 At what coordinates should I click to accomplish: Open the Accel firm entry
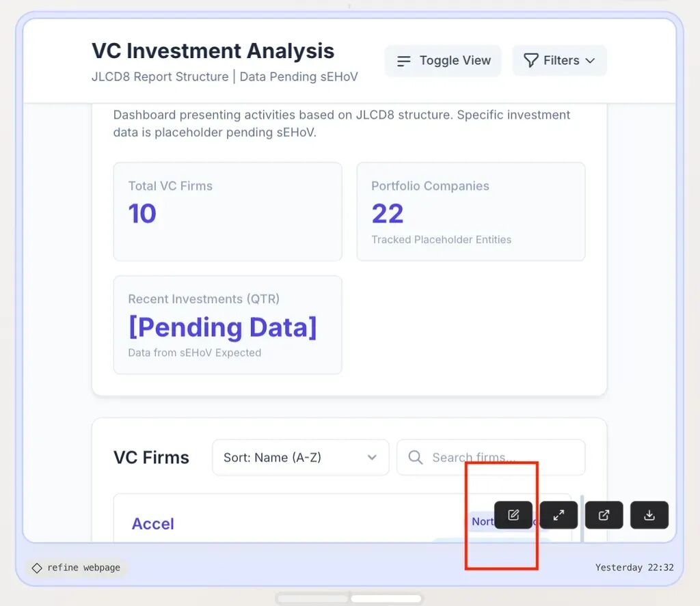[x=152, y=523]
